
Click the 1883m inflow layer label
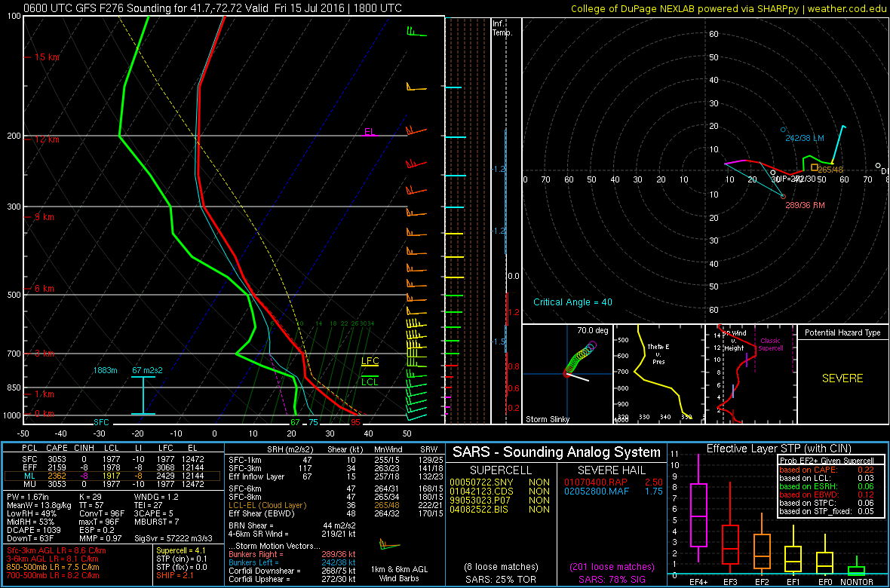pyautogui.click(x=106, y=371)
